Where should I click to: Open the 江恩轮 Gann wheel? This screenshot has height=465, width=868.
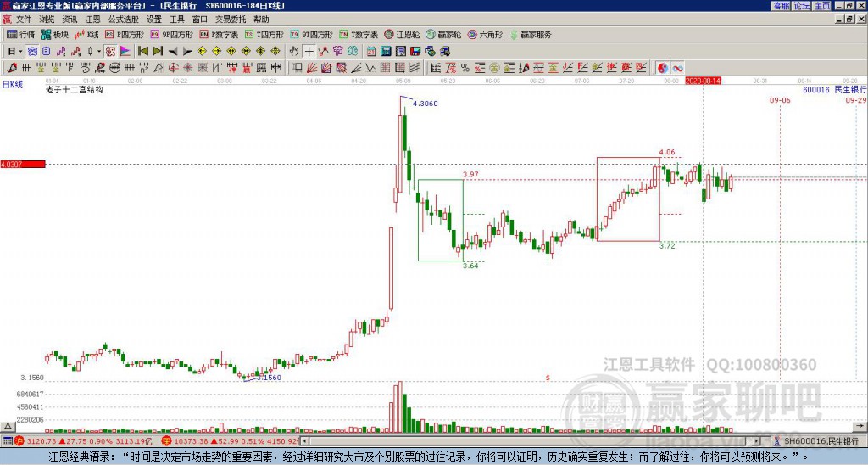402,34
